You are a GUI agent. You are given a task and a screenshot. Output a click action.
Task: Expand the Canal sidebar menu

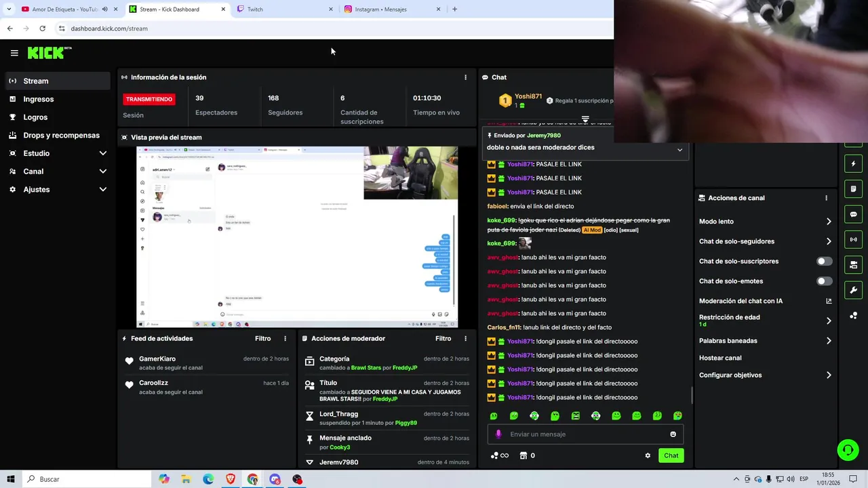pos(57,171)
